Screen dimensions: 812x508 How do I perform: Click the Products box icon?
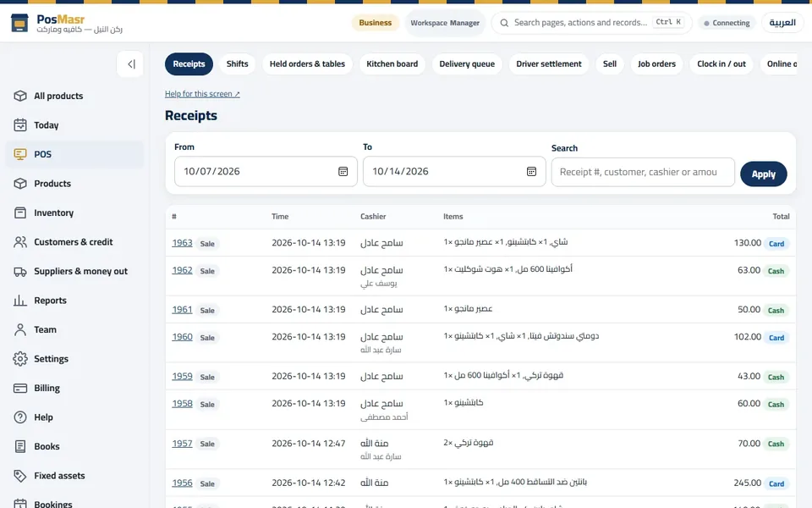point(20,184)
